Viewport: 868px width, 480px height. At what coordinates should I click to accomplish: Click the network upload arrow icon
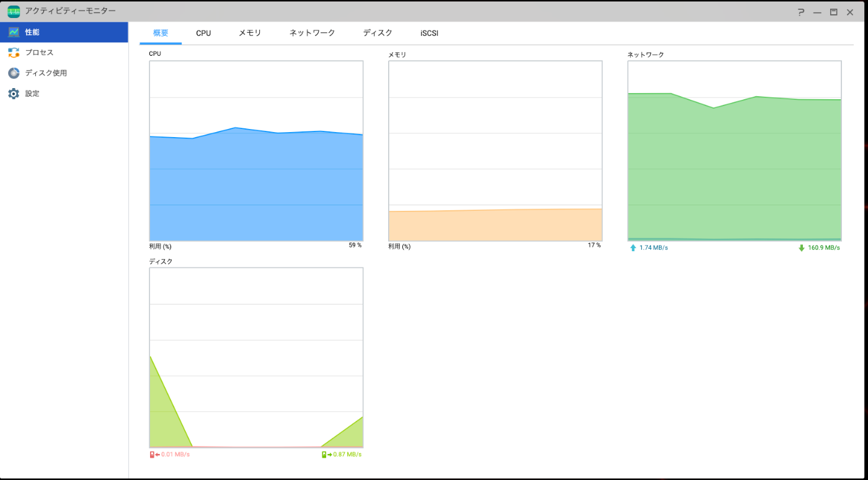[x=633, y=247]
